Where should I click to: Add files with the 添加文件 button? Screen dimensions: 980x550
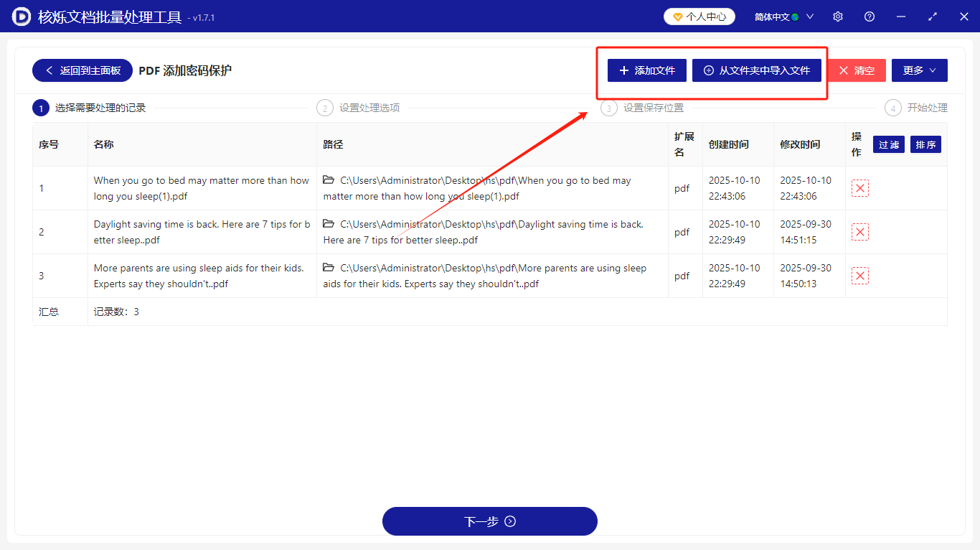(x=646, y=70)
